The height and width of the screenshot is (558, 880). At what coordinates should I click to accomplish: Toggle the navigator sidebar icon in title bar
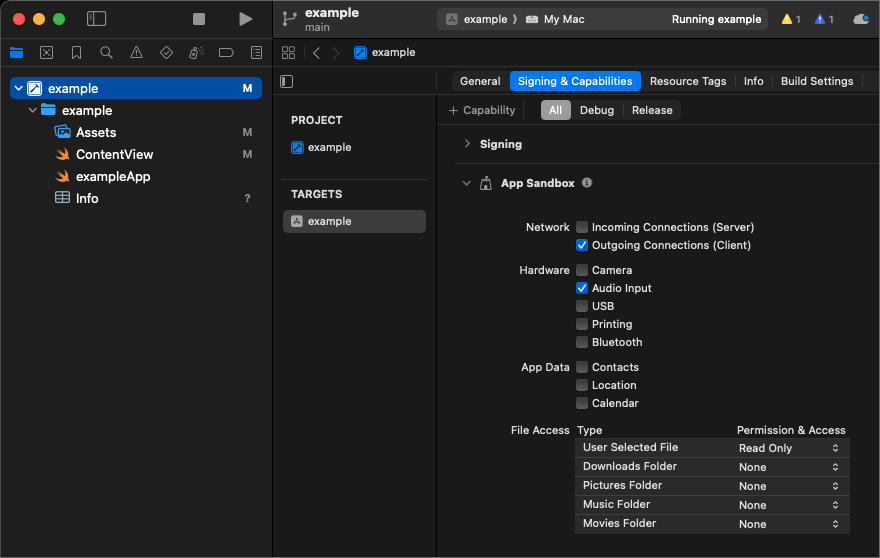(97, 19)
